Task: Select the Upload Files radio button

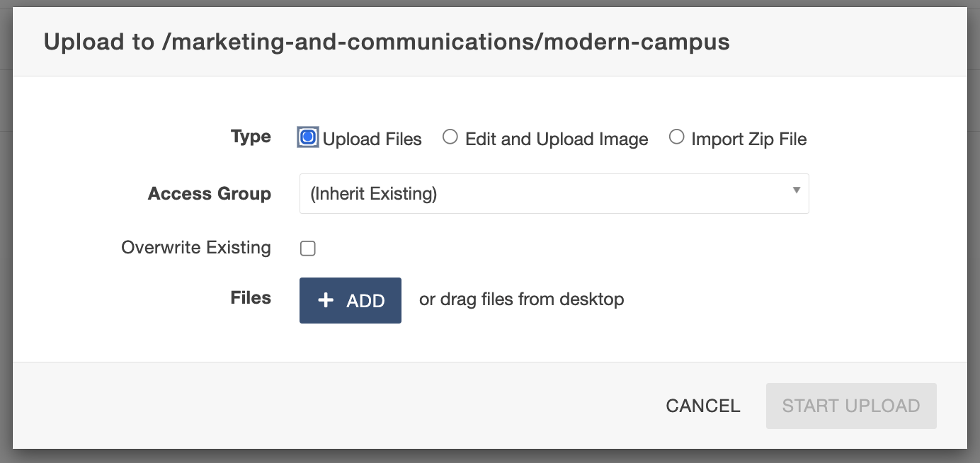Action: tap(308, 138)
